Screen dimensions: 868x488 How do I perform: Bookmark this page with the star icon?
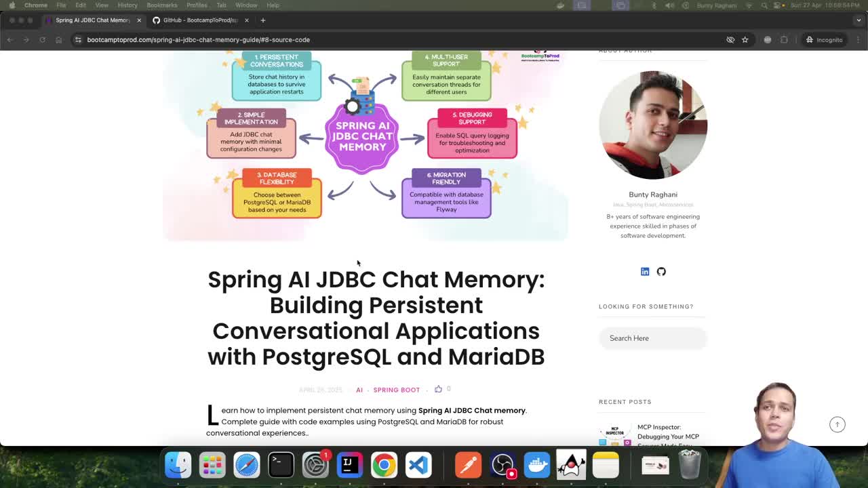click(745, 40)
